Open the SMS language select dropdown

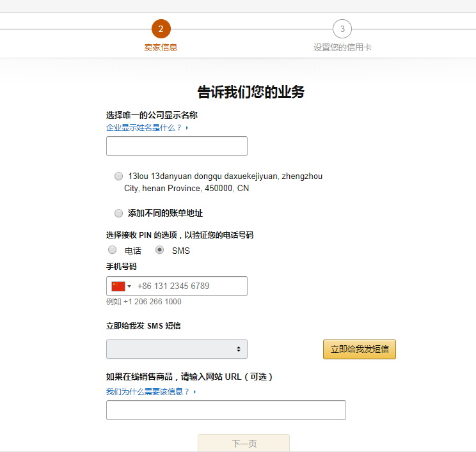(177, 349)
